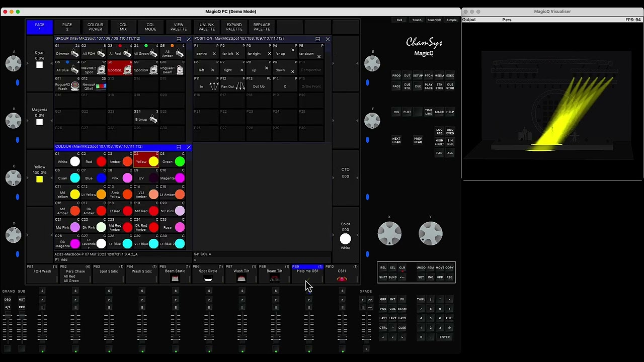The image size is (644, 362).
Task: Click the ENTER keypad button
Action: point(445,337)
